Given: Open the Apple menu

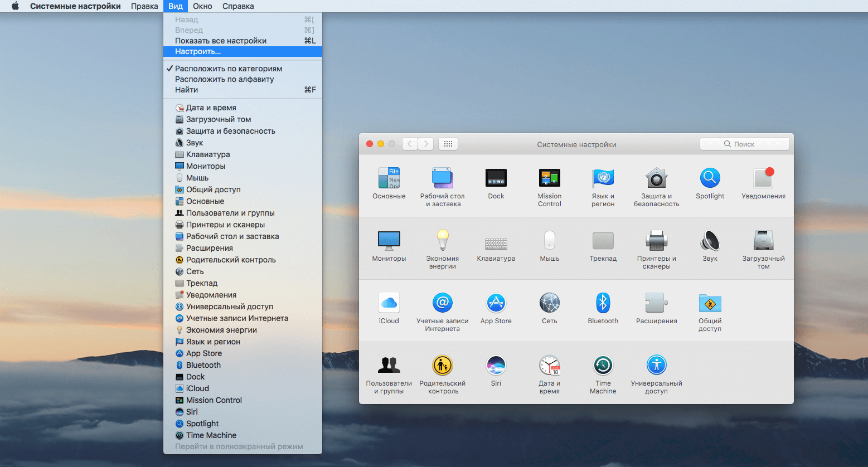Looking at the screenshot, I should pos(15,6).
